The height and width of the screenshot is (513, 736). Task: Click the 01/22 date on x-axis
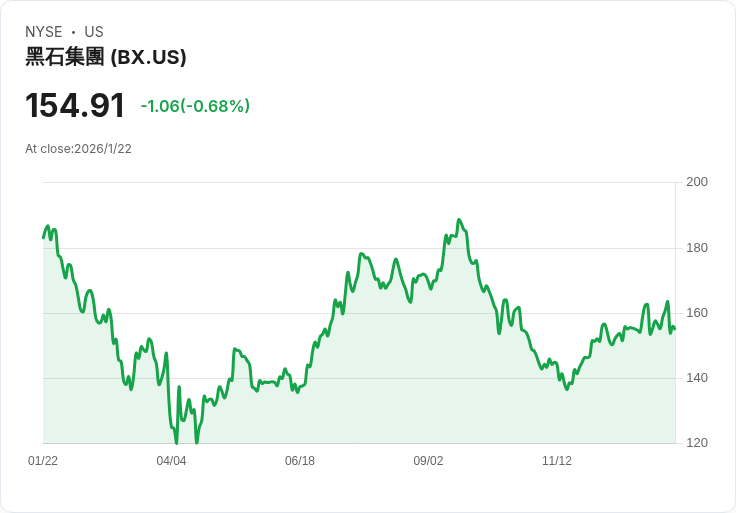[x=43, y=461]
